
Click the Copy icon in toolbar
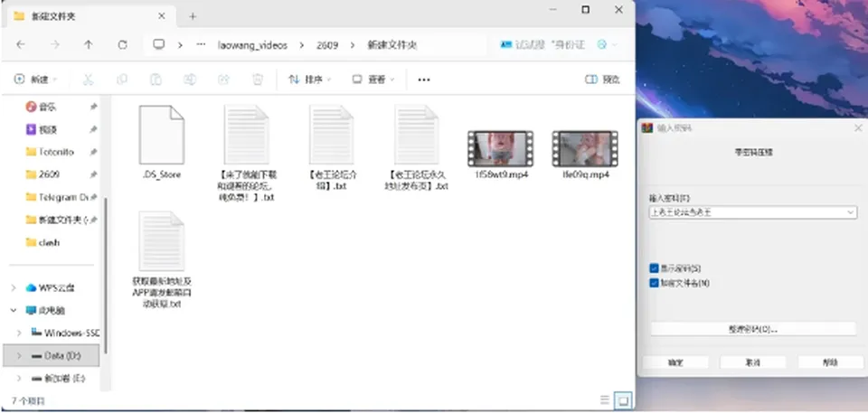coord(122,80)
